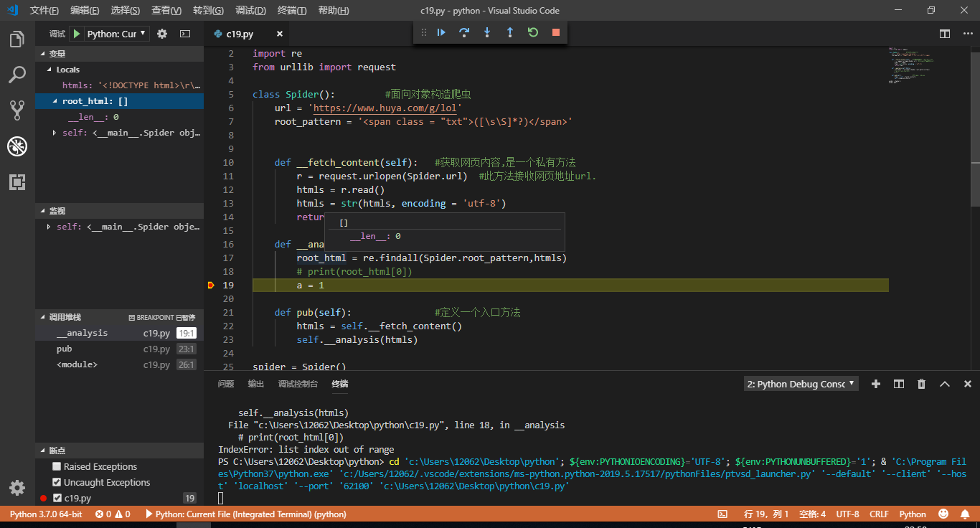Continue debugging in floating toolbar
980x528 pixels.
[x=441, y=32]
